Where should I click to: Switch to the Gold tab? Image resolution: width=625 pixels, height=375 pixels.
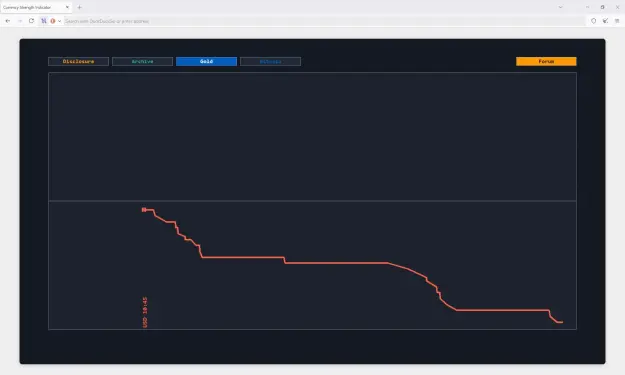[x=206, y=61]
